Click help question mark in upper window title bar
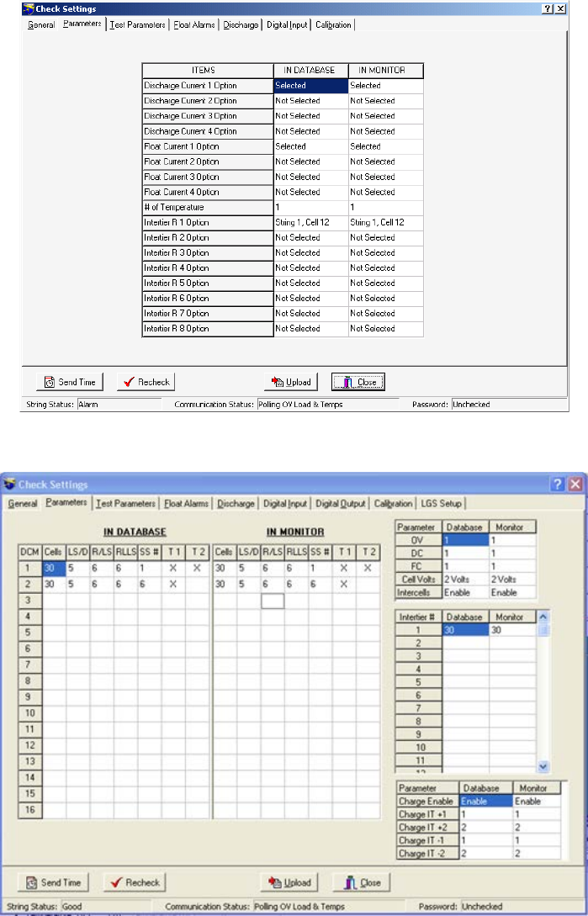Viewport: 588px width, 916px height. (548, 8)
